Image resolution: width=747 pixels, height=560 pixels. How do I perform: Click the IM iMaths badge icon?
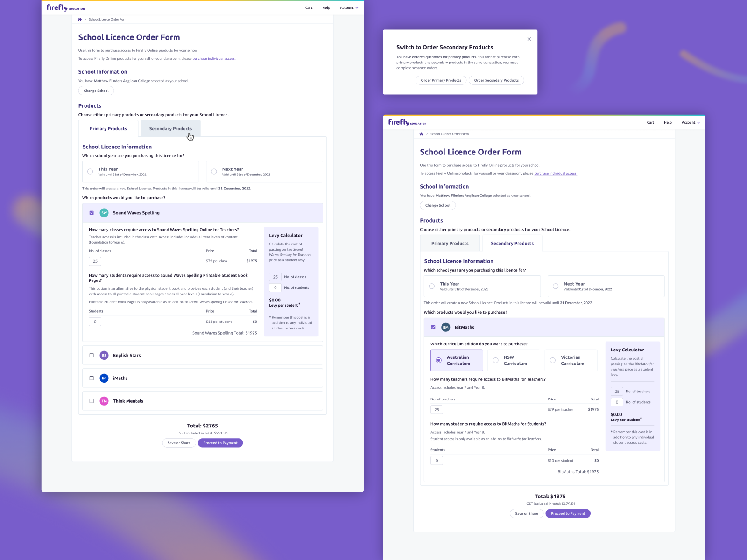point(104,378)
